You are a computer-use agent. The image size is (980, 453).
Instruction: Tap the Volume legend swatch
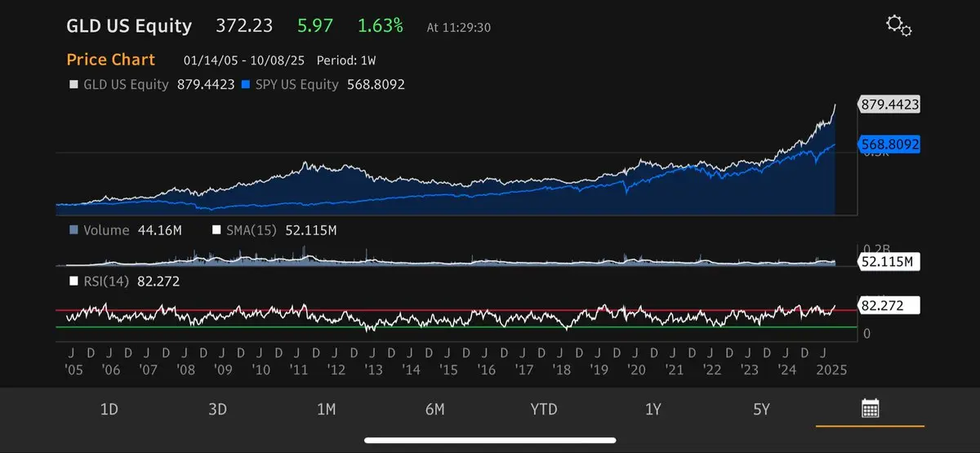pos(73,230)
